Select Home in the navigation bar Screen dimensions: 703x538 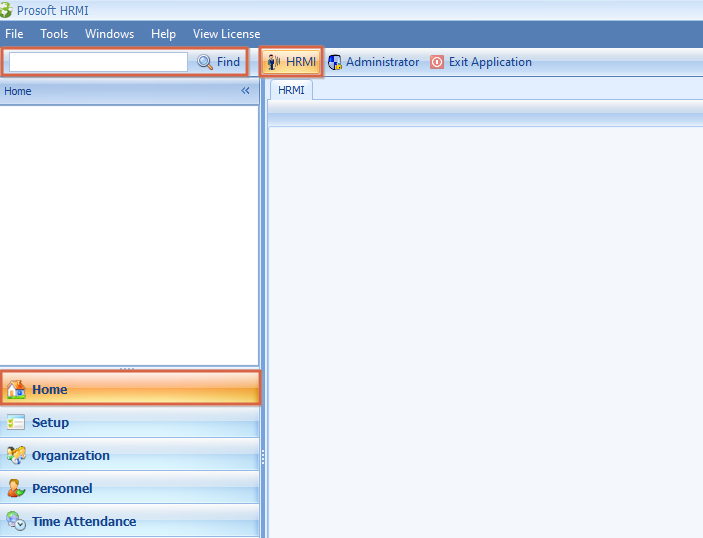coord(130,389)
